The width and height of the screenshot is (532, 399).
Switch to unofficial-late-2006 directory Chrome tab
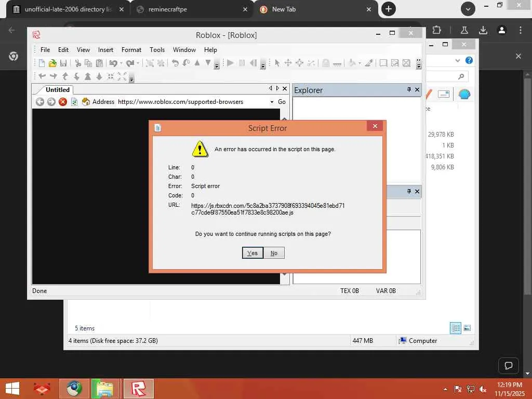point(68,9)
